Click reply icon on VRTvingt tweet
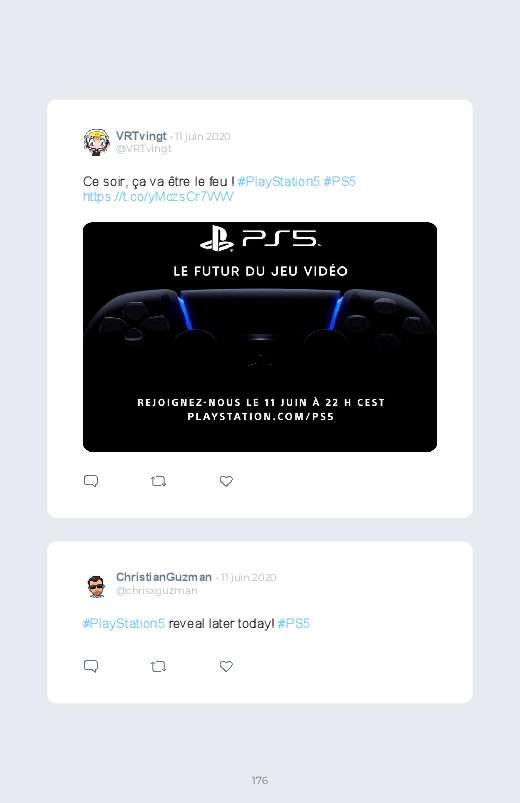The height and width of the screenshot is (803, 520). [91, 481]
